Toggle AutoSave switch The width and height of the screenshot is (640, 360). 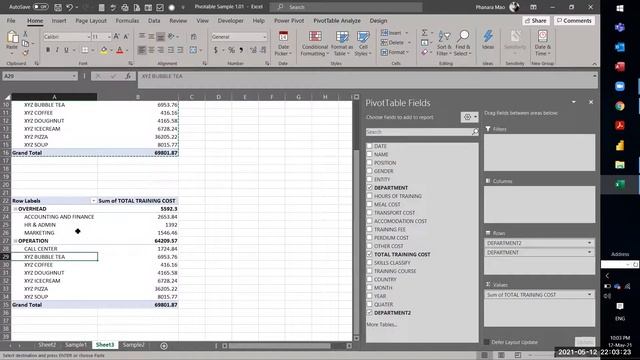click(x=40, y=7)
